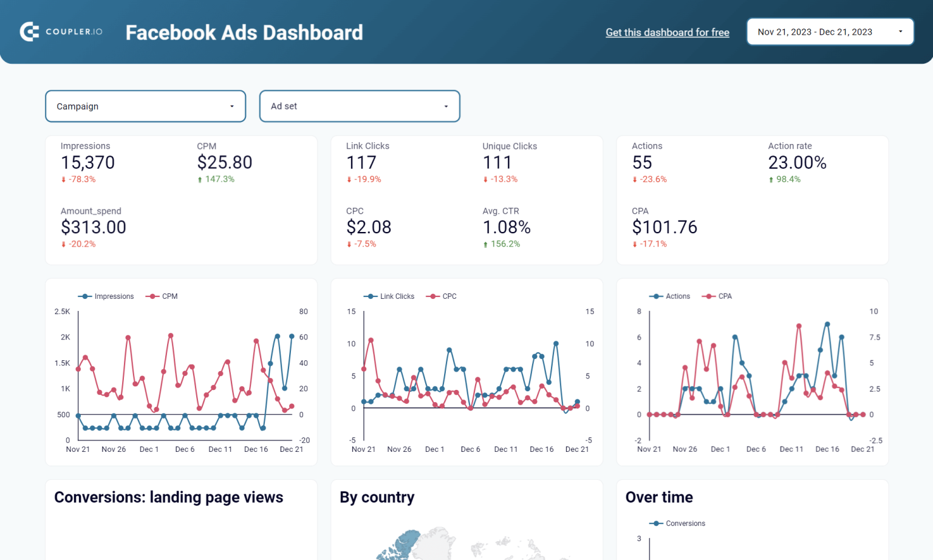
Task: Follow the Get this dashboard for free link
Action: [667, 32]
